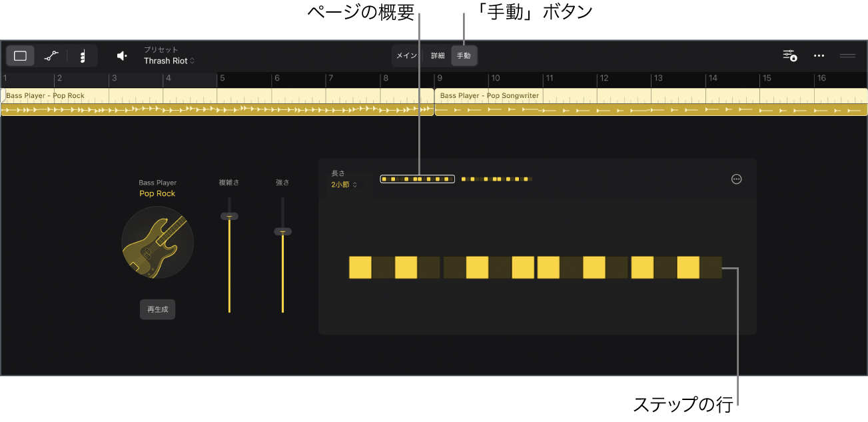Click the 強さ label
This screenshot has width=868, height=422.
click(x=282, y=182)
